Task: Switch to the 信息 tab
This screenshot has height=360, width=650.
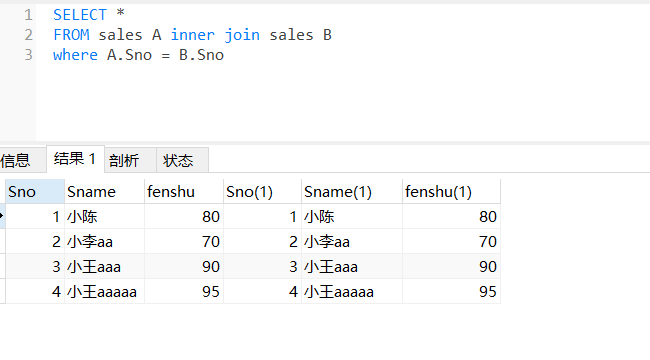Action: coord(22,160)
